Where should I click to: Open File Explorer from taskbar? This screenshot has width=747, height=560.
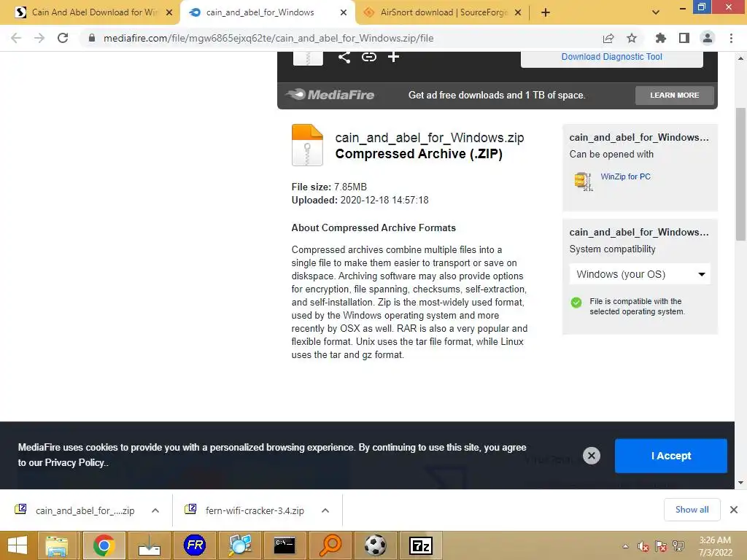tap(57, 545)
